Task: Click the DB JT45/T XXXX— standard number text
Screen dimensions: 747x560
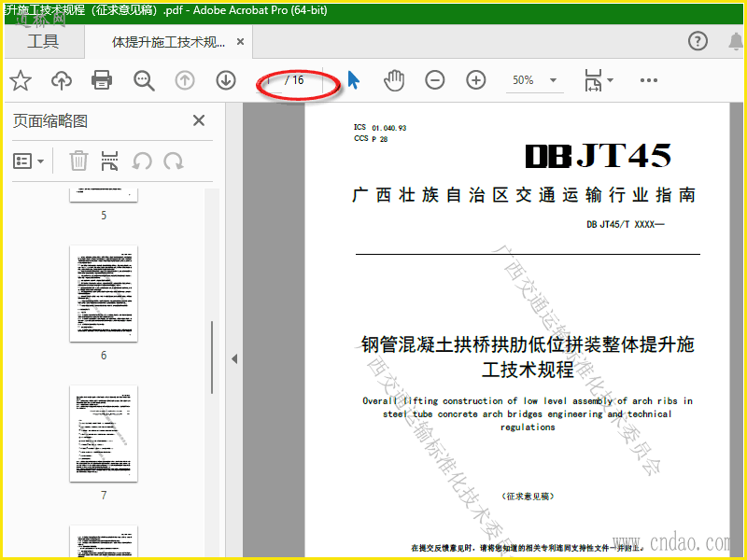Action: [x=625, y=224]
